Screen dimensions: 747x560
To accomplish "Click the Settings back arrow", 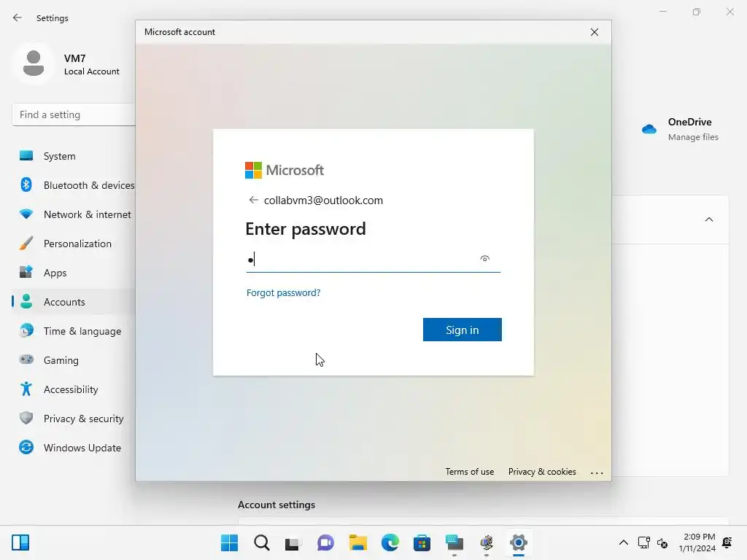I will (18, 17).
